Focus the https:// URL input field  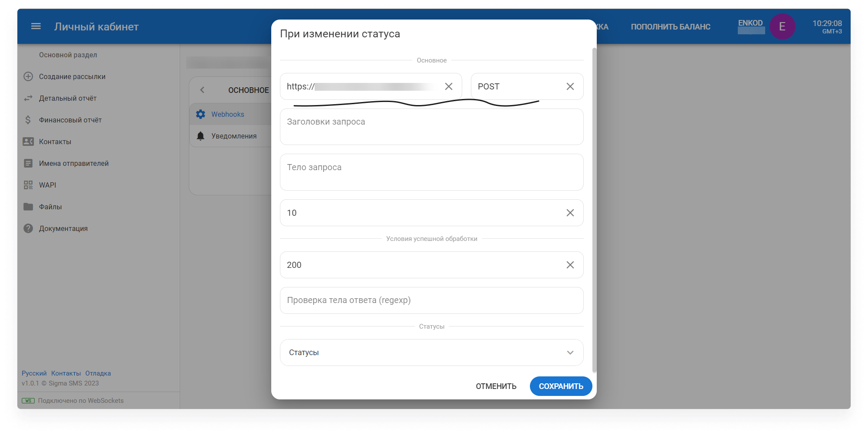point(371,86)
